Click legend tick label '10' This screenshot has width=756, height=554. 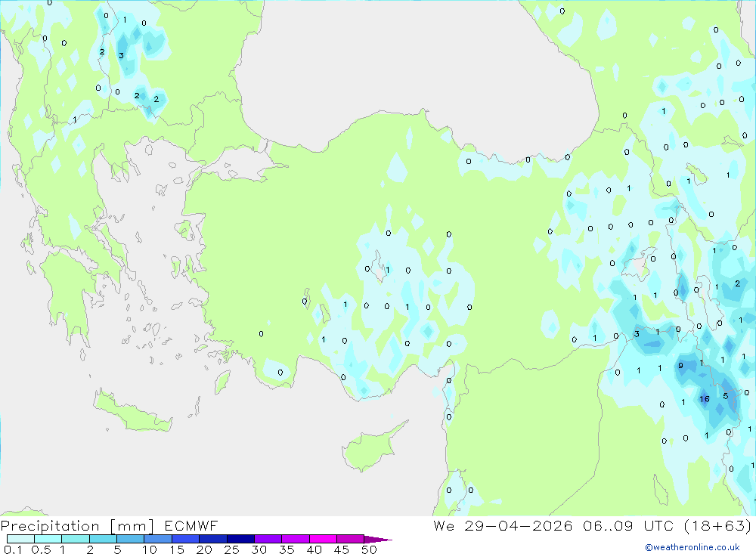tap(150, 549)
